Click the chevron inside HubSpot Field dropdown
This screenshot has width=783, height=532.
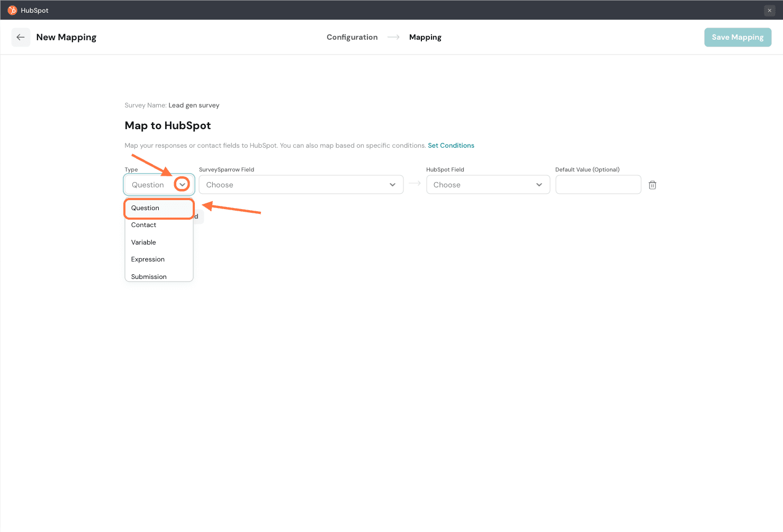(539, 185)
